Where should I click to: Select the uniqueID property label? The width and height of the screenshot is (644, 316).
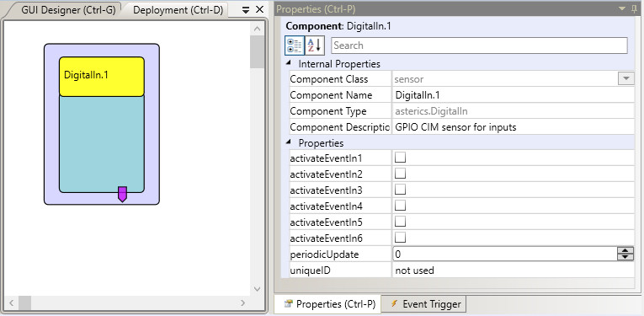coord(310,270)
